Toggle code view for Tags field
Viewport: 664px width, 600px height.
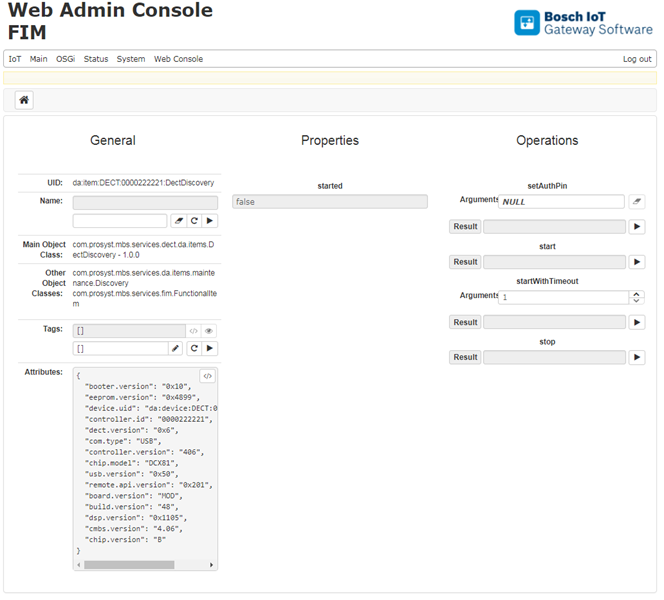click(x=194, y=330)
